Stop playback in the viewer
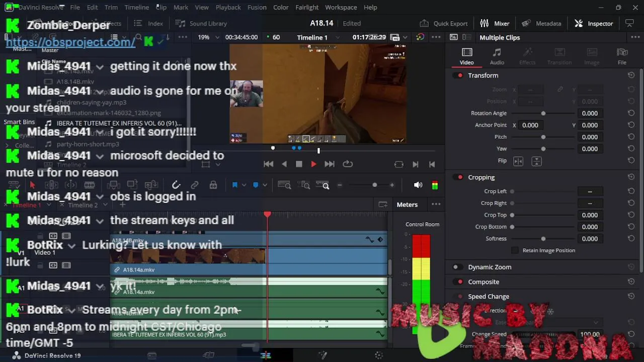Screen dimensions: 644x362 299,164
